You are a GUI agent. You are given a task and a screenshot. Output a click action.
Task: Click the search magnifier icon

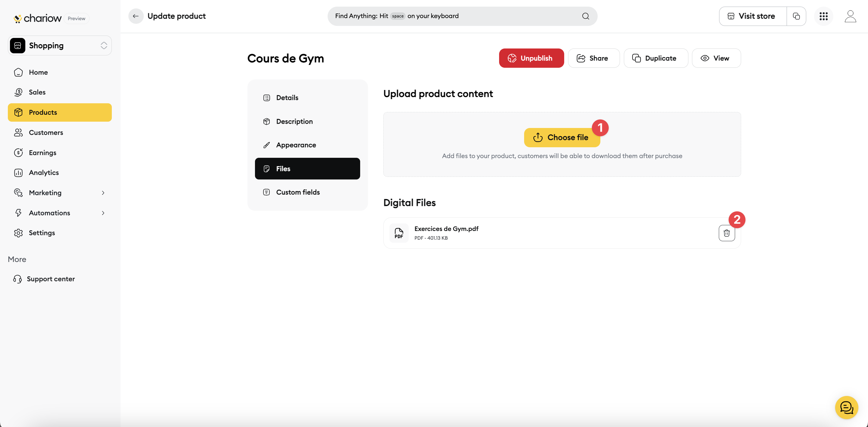pyautogui.click(x=586, y=16)
